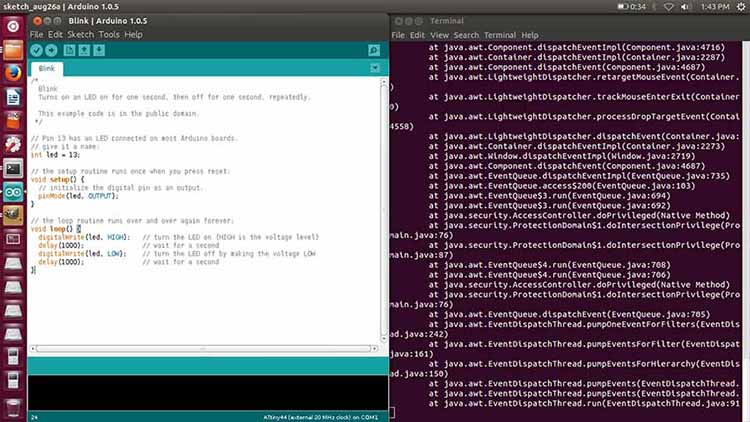Click the Arduino window title 'Blink | Arduino 1.0.5'
Image resolution: width=750 pixels, height=422 pixels.
click(108, 21)
